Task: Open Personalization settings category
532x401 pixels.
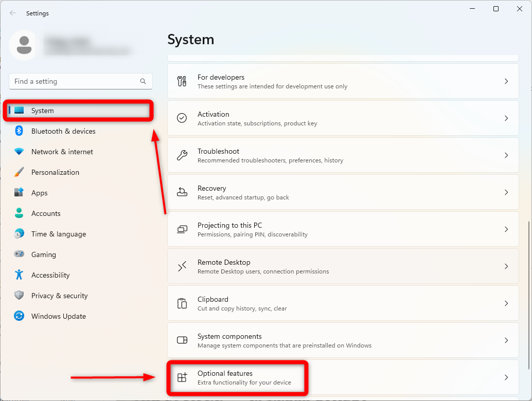Action: (80, 172)
